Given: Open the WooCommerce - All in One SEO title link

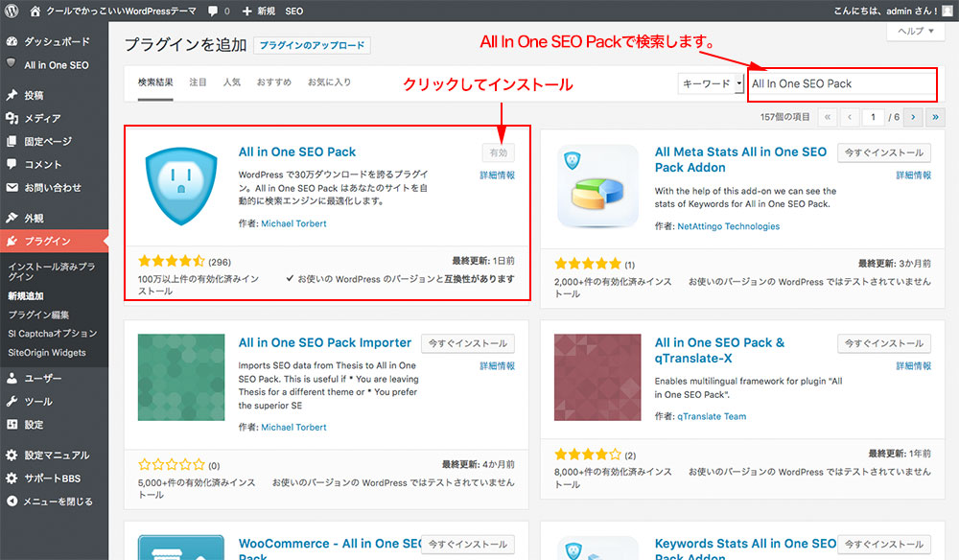Looking at the screenshot, I should pyautogui.click(x=330, y=548).
